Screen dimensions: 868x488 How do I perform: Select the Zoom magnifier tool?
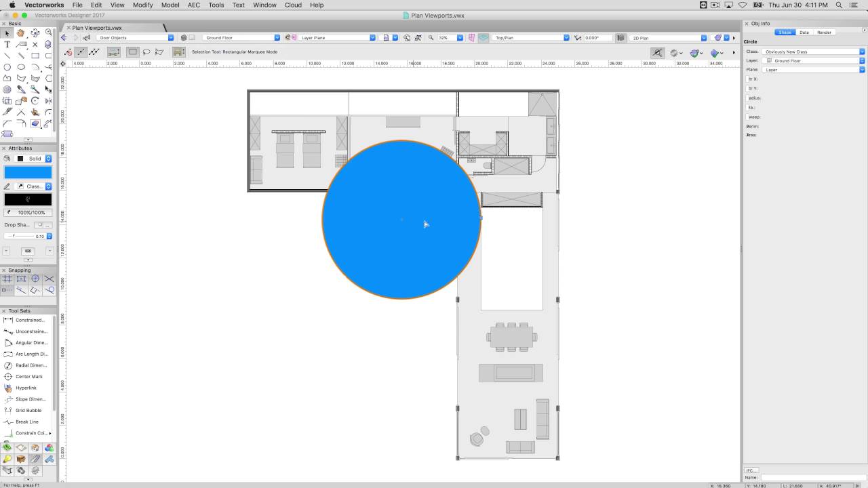[x=49, y=33]
